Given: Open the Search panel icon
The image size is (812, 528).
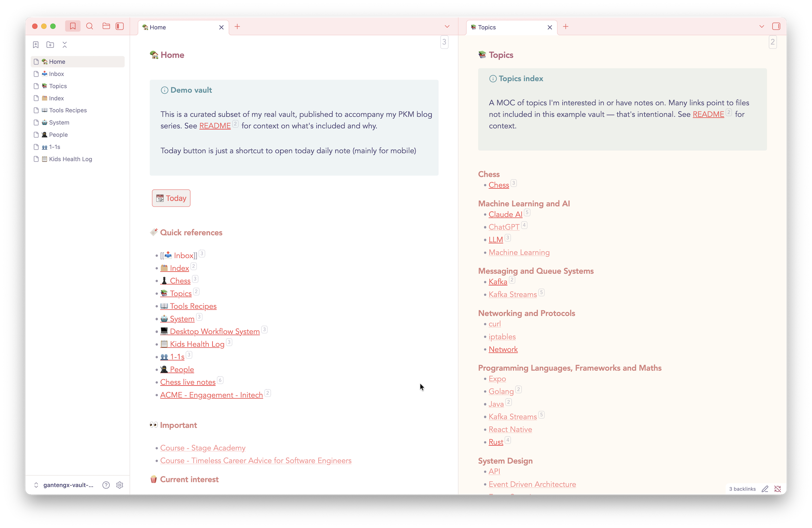Looking at the screenshot, I should coord(90,26).
